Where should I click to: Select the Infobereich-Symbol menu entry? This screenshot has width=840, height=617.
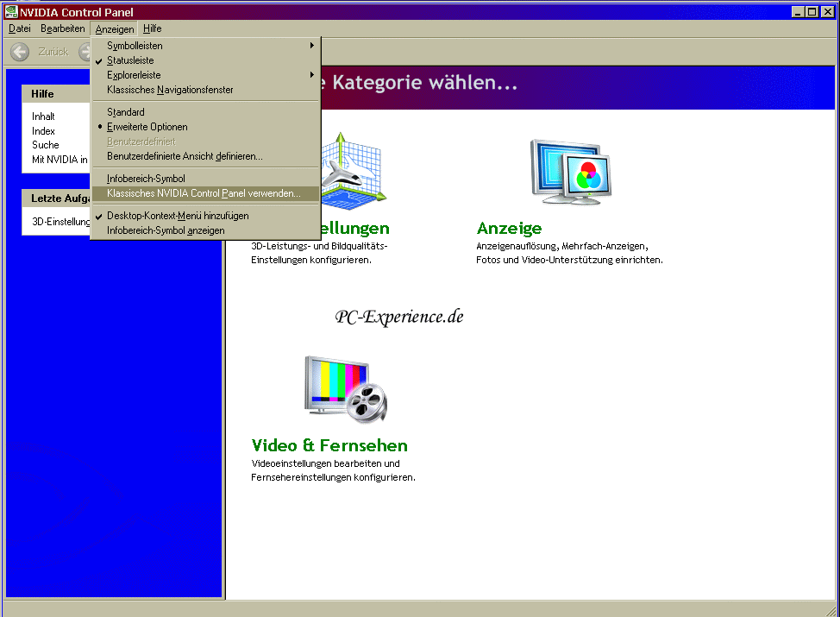[x=206, y=179]
